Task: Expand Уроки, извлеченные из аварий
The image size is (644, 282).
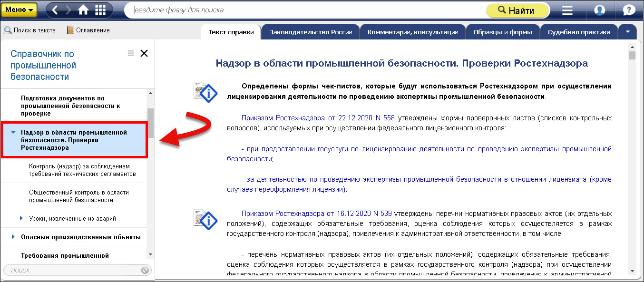Action: [21, 218]
